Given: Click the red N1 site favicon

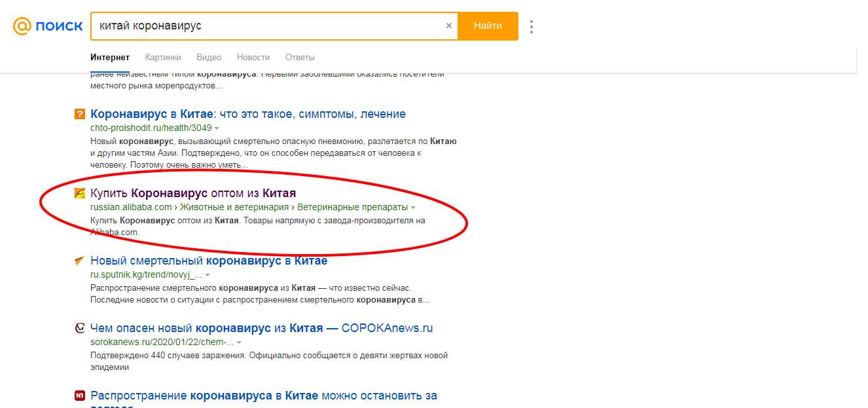Looking at the screenshot, I should coord(80,396).
